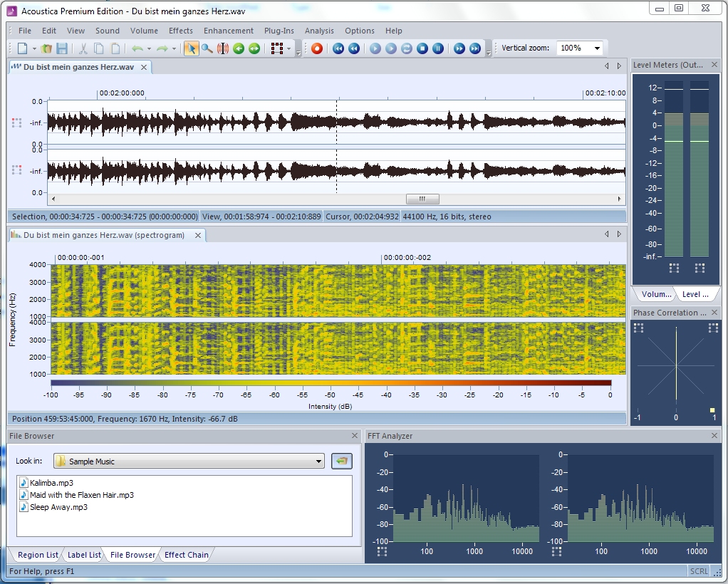Viewport: 728px width, 584px height.
Task: Click the Save floppy disk icon
Action: click(x=62, y=48)
